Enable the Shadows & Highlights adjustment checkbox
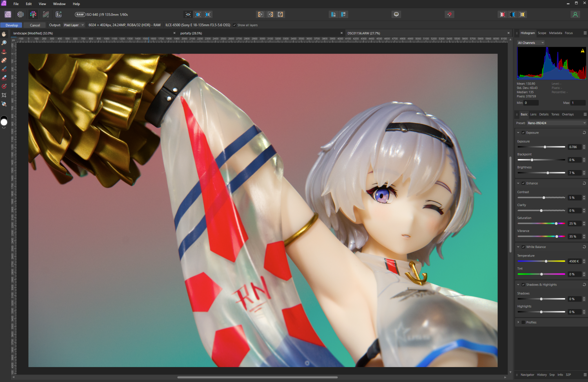 [x=523, y=284]
